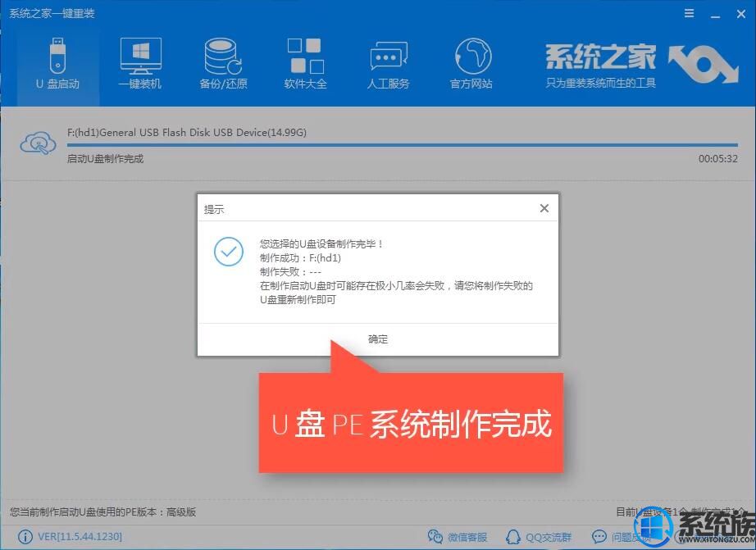
Task: Click VER[11.5.44.1230] version text
Action: 80,537
